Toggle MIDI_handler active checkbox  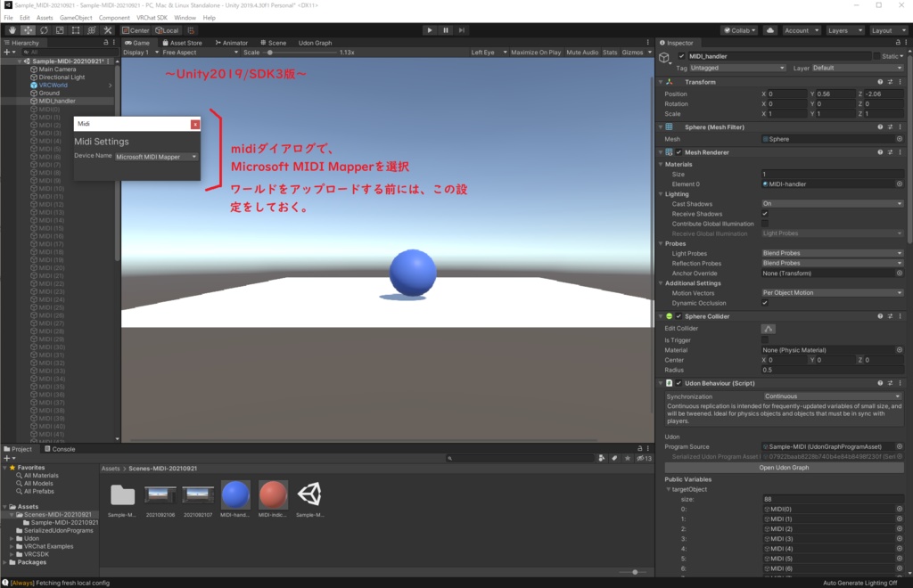681,56
